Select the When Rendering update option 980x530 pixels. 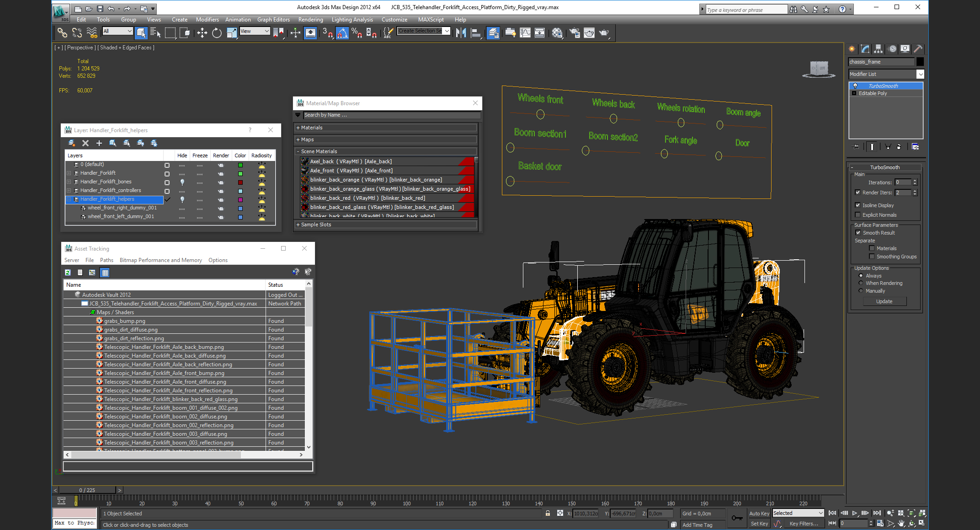pyautogui.click(x=861, y=283)
